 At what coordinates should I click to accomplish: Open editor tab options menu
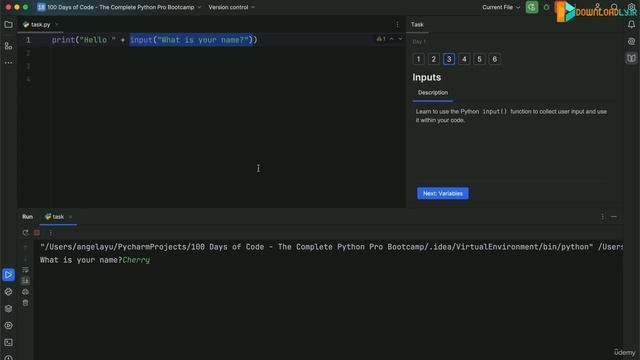[x=397, y=24]
